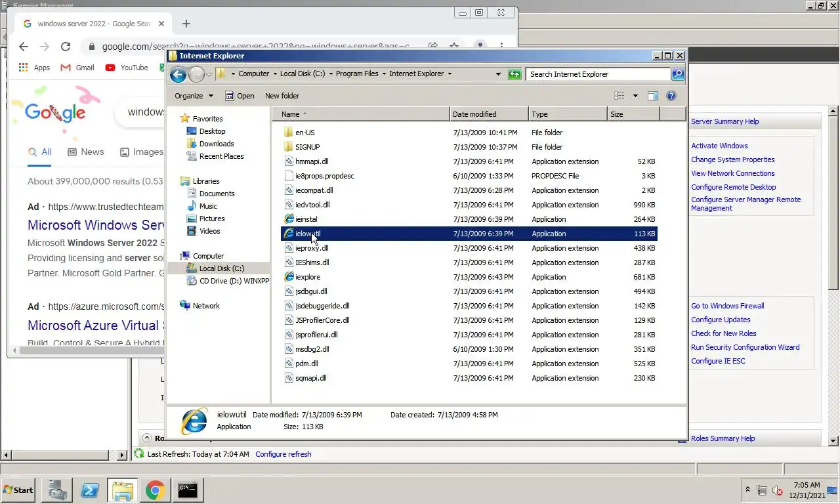Collapse the Roles section chevron in Server Manager

tap(147, 438)
